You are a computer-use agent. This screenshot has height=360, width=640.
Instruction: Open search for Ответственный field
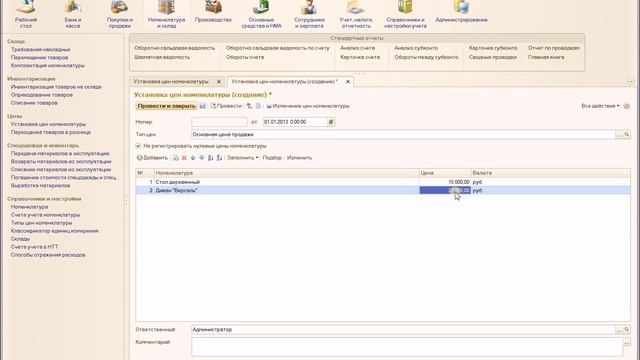coord(627,329)
